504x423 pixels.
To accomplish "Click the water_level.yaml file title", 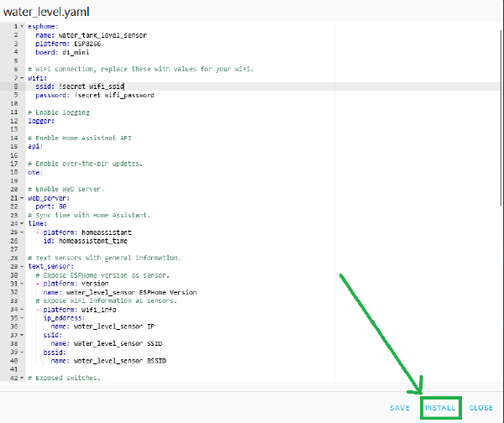I will click(x=47, y=10).
